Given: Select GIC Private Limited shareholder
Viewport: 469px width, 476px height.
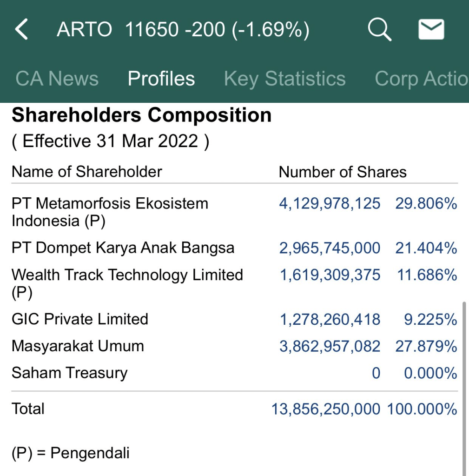Looking at the screenshot, I should click(x=80, y=319).
